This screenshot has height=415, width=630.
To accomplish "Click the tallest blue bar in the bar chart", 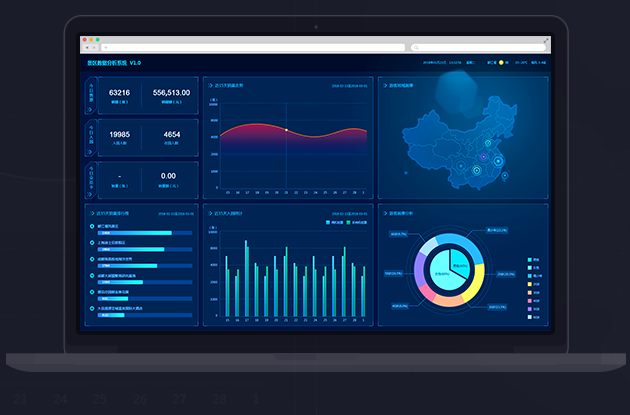I will pos(246,278).
